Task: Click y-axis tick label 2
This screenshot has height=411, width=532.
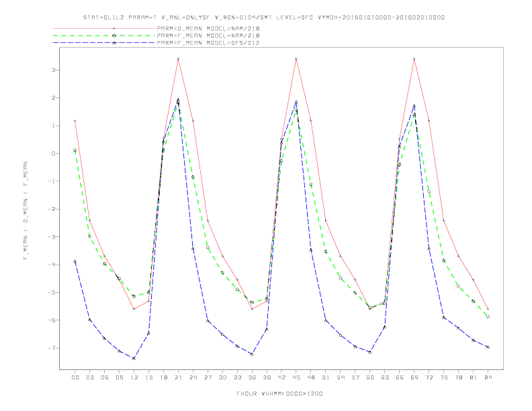Action: tap(54, 98)
